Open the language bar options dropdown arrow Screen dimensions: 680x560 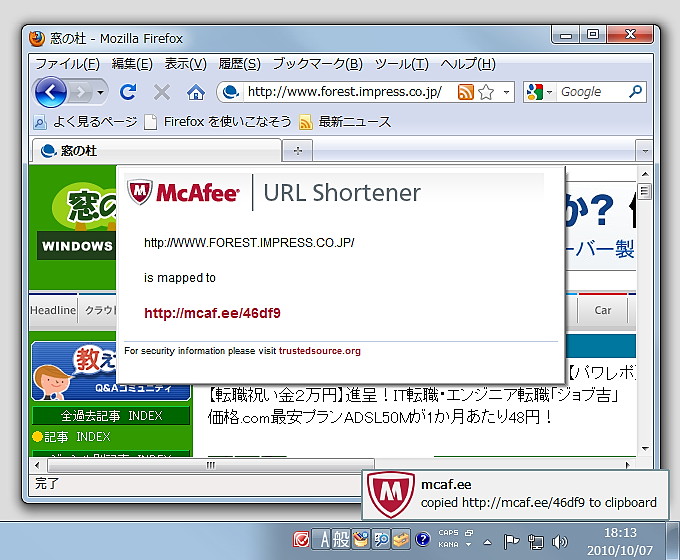pyautogui.click(x=468, y=545)
